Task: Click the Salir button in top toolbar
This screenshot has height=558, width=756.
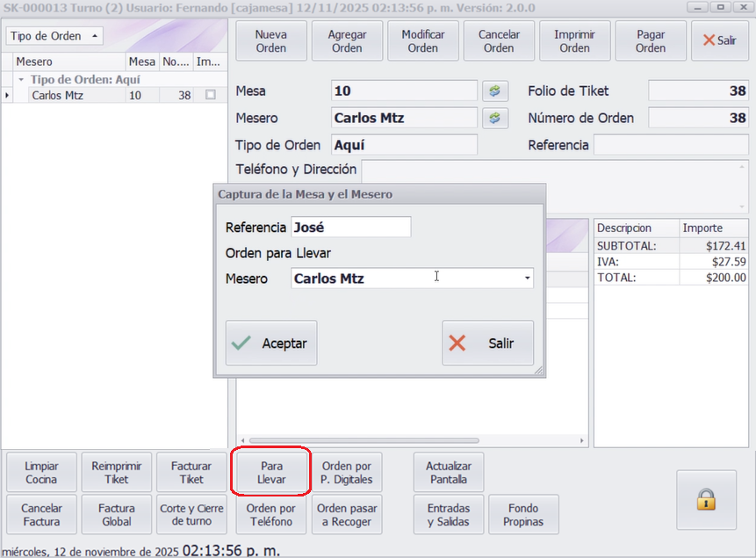Action: point(719,41)
